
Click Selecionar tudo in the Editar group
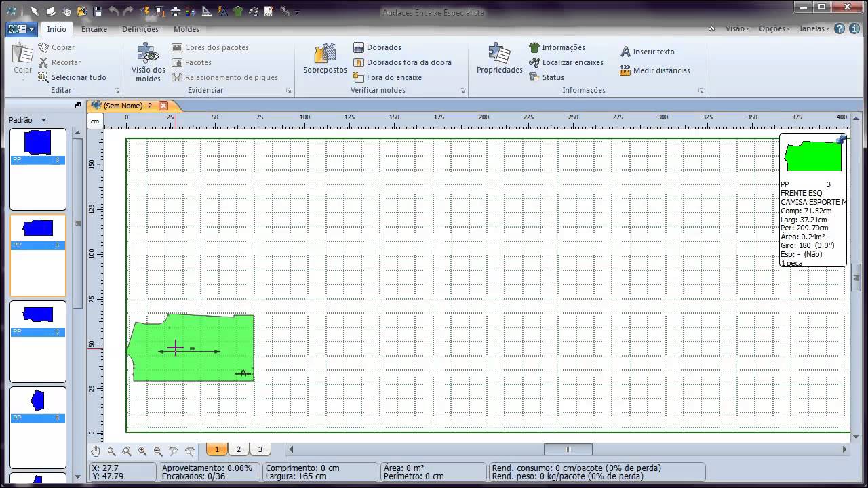point(73,77)
